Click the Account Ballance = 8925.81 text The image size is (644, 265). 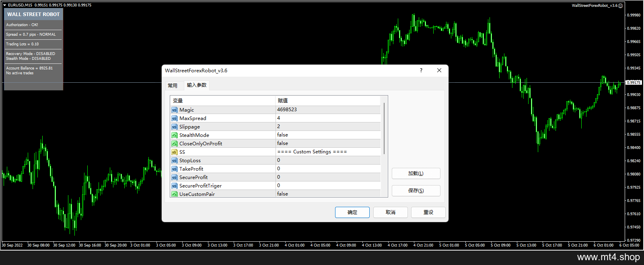(x=29, y=68)
